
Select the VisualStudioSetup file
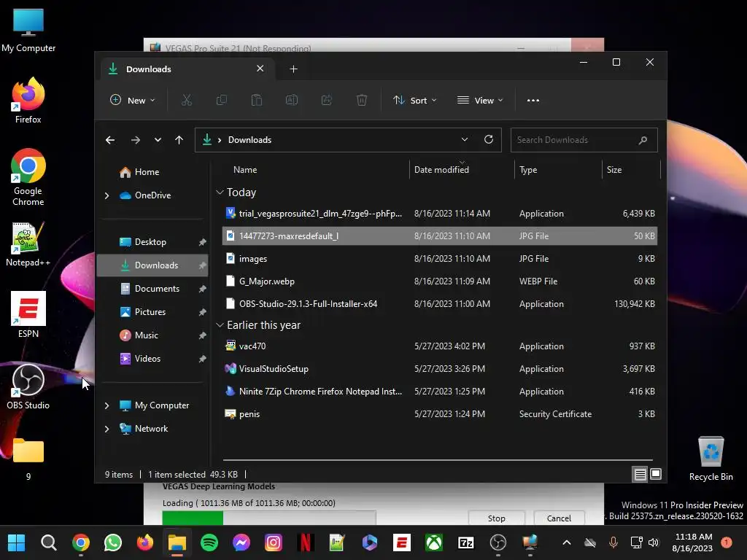(x=440, y=369)
